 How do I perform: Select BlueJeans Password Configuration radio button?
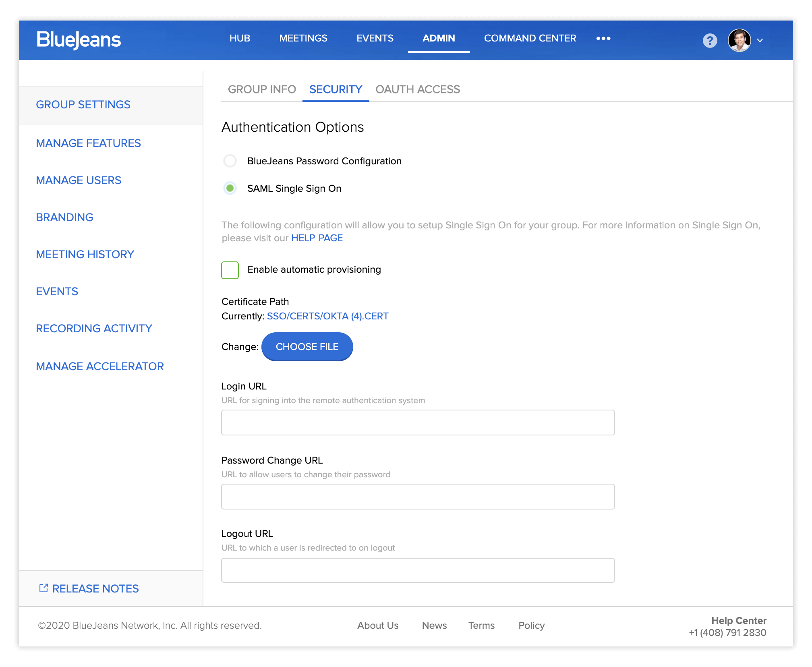pyautogui.click(x=230, y=161)
